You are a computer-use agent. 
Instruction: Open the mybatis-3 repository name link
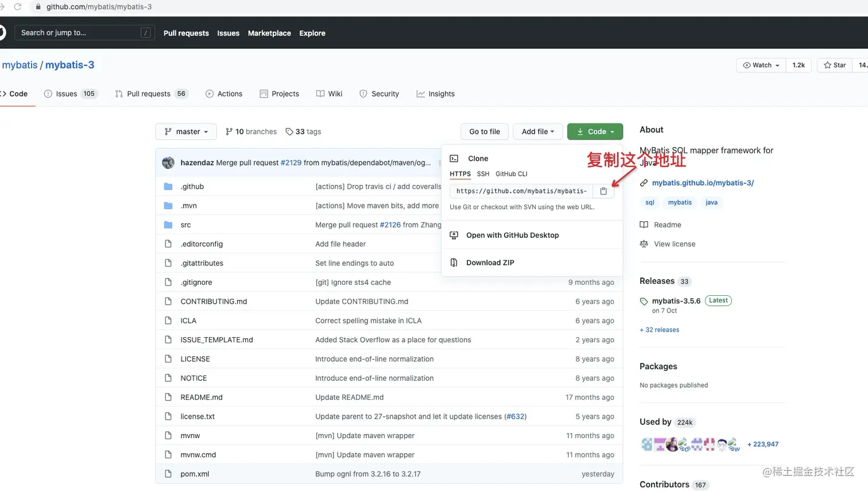pyautogui.click(x=69, y=65)
